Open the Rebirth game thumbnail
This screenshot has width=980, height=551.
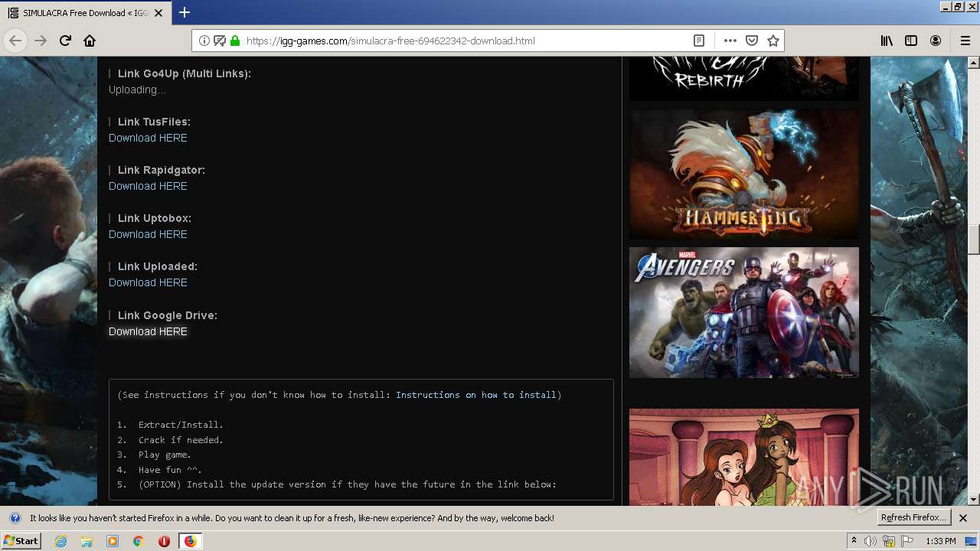[x=743, y=78]
